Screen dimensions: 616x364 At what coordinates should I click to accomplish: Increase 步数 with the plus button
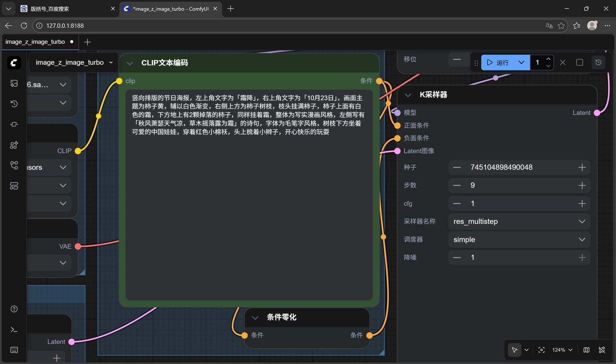(x=582, y=185)
